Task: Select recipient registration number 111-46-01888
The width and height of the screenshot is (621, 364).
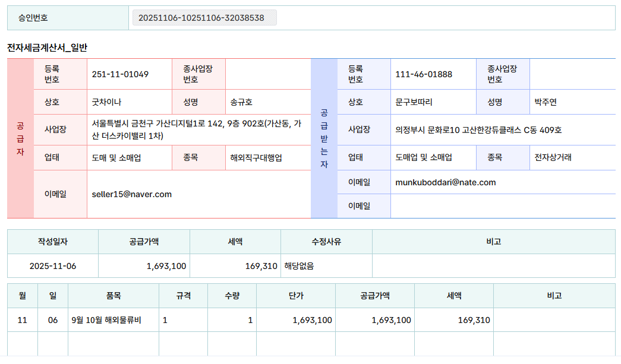Action: pos(424,74)
